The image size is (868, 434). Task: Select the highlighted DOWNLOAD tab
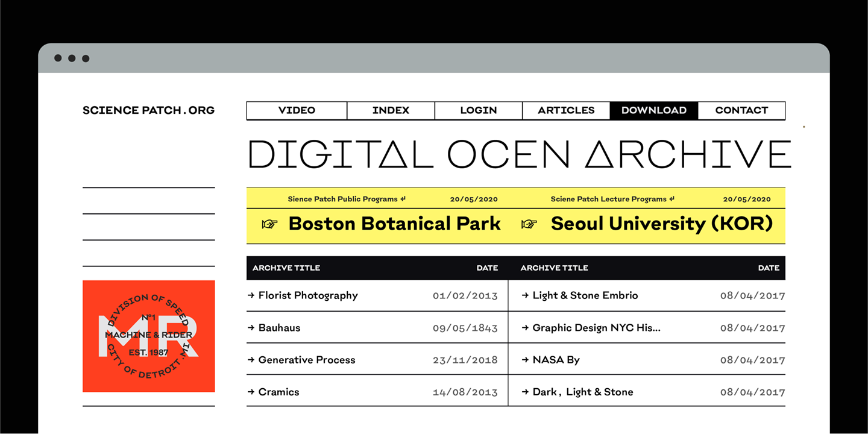(x=654, y=110)
